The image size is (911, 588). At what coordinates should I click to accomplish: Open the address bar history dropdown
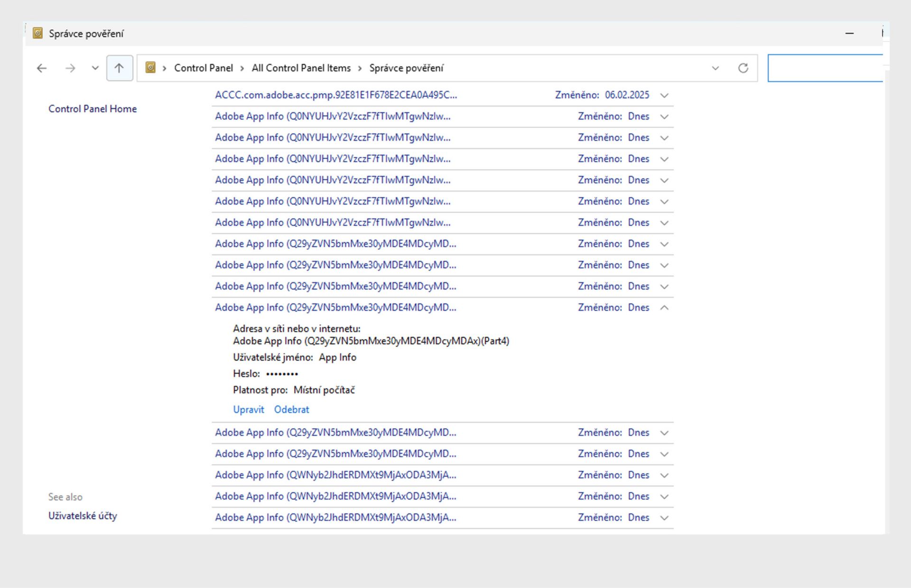715,68
